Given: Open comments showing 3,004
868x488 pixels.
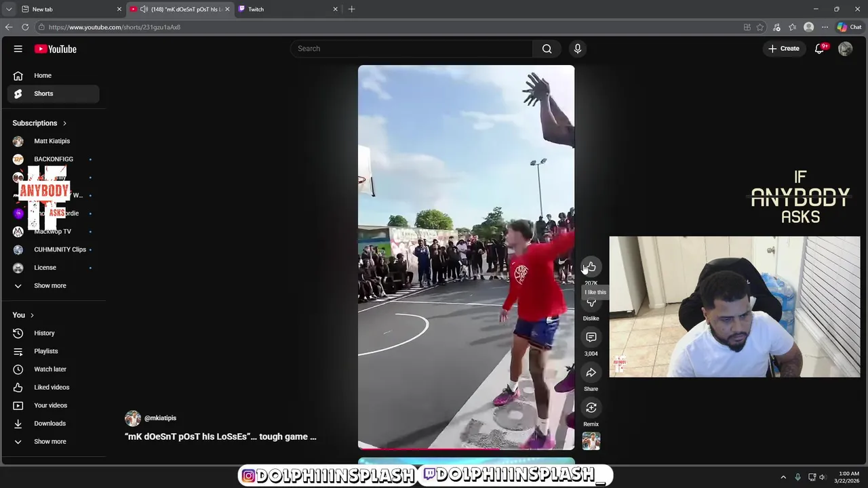Looking at the screenshot, I should pyautogui.click(x=591, y=338).
